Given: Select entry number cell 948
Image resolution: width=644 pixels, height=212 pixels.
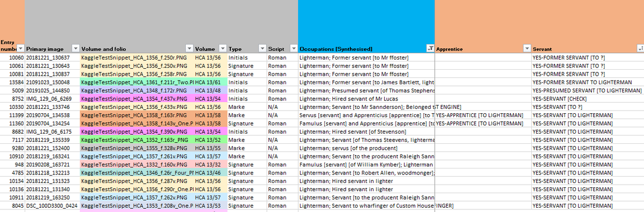Looking at the screenshot, I should coord(12,164).
